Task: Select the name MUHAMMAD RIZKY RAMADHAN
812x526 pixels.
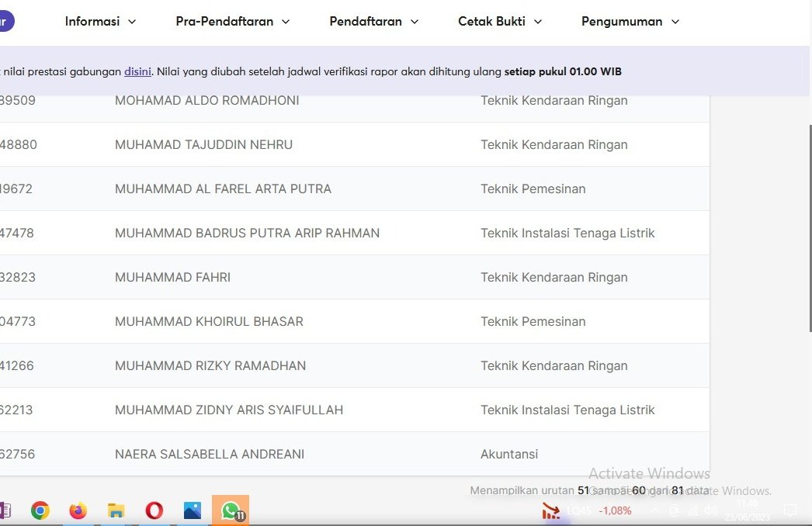Action: (x=210, y=365)
